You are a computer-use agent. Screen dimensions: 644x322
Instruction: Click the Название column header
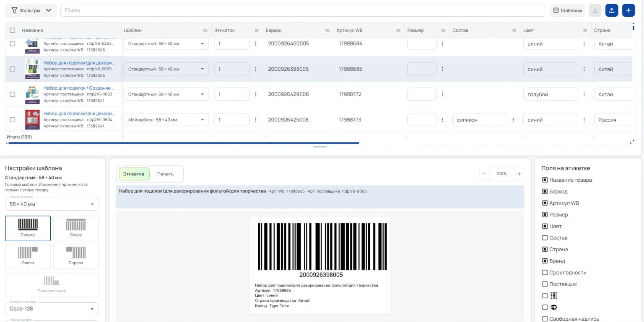(33, 31)
